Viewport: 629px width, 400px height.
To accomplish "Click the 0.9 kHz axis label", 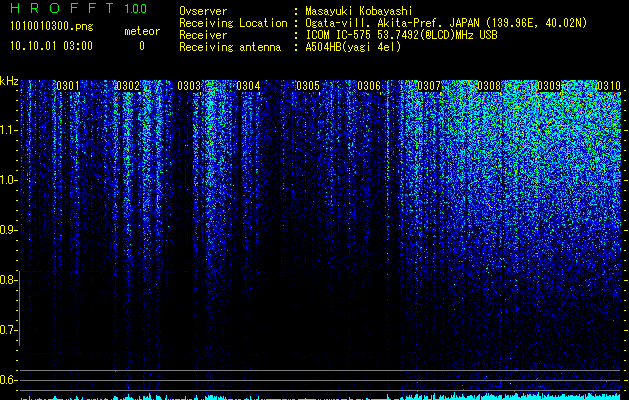I will click(8, 230).
